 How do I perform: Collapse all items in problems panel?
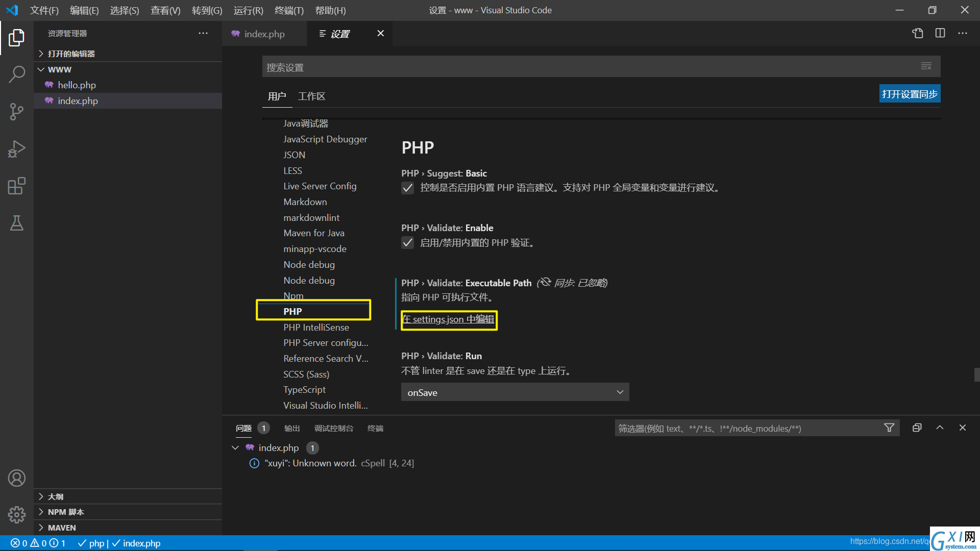coord(917,428)
